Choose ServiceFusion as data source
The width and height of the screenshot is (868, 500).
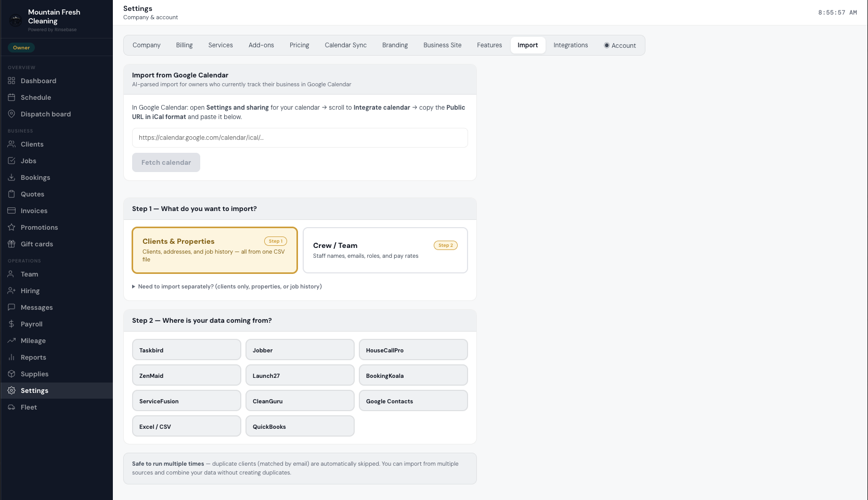(187, 401)
